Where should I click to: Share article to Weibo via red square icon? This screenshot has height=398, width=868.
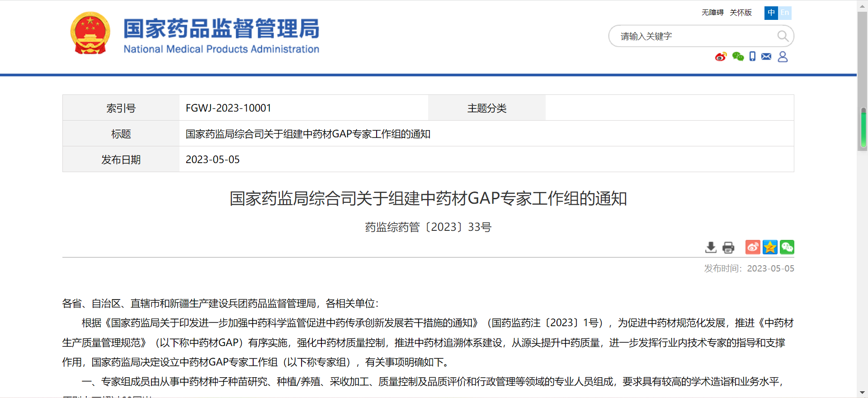point(753,247)
